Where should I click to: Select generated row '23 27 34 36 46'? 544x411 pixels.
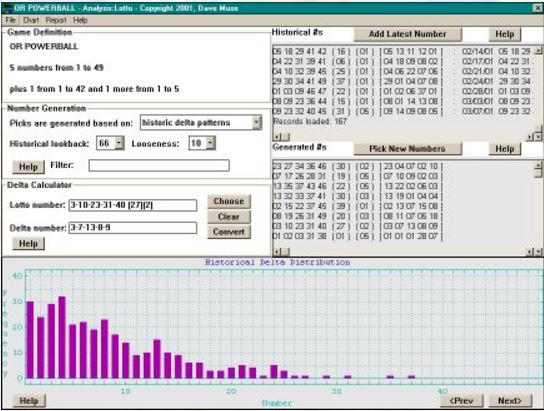[x=358, y=166]
